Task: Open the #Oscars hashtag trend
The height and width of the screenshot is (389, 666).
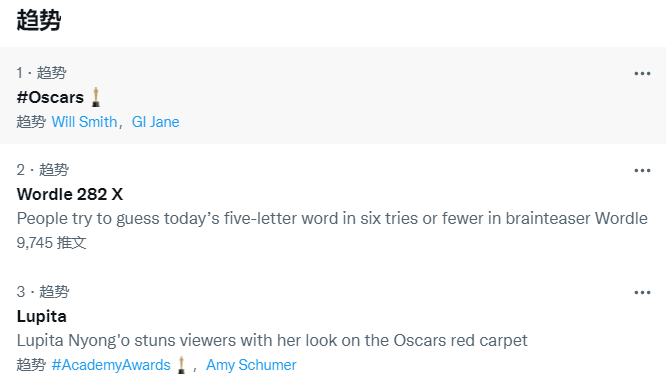Action: (50, 97)
